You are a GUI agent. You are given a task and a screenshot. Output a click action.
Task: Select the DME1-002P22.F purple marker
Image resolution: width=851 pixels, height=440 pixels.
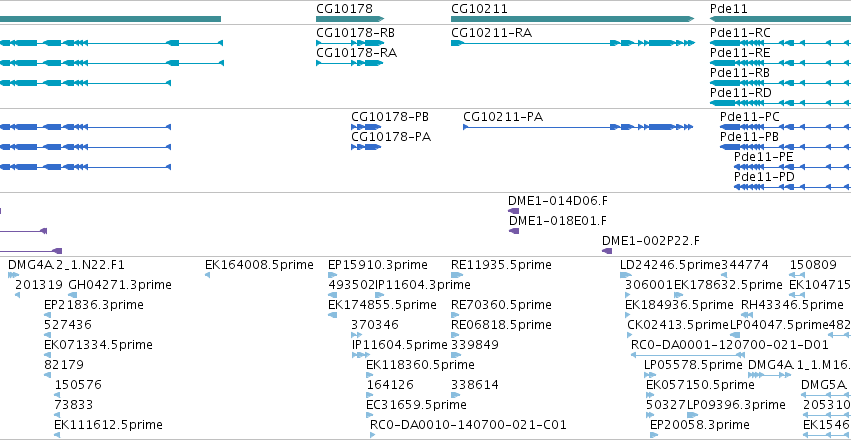607,251
